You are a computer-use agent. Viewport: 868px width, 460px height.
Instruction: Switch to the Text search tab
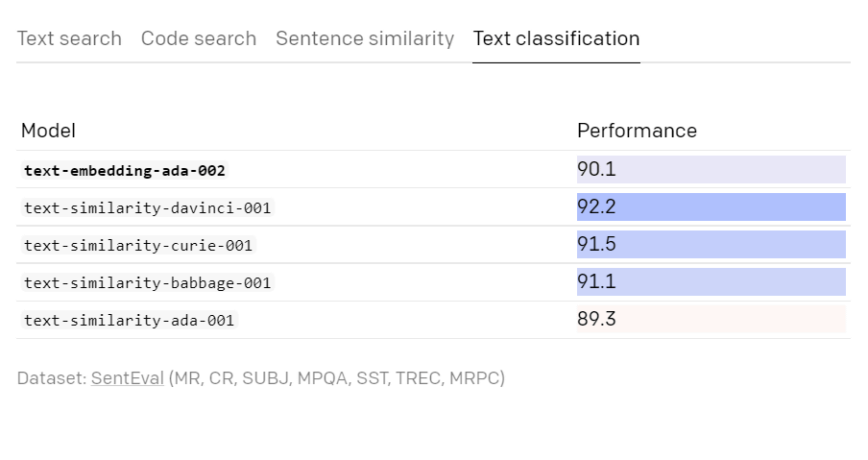coord(69,38)
